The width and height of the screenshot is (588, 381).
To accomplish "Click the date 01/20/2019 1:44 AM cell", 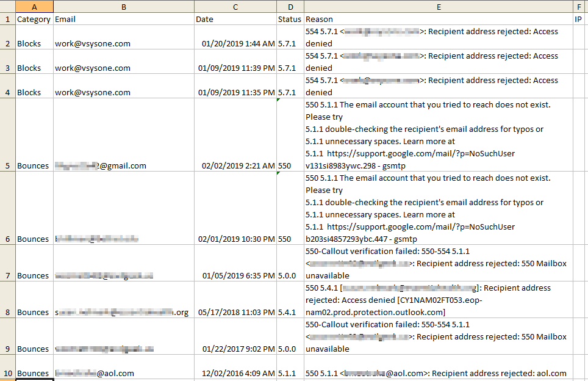I will [235, 43].
